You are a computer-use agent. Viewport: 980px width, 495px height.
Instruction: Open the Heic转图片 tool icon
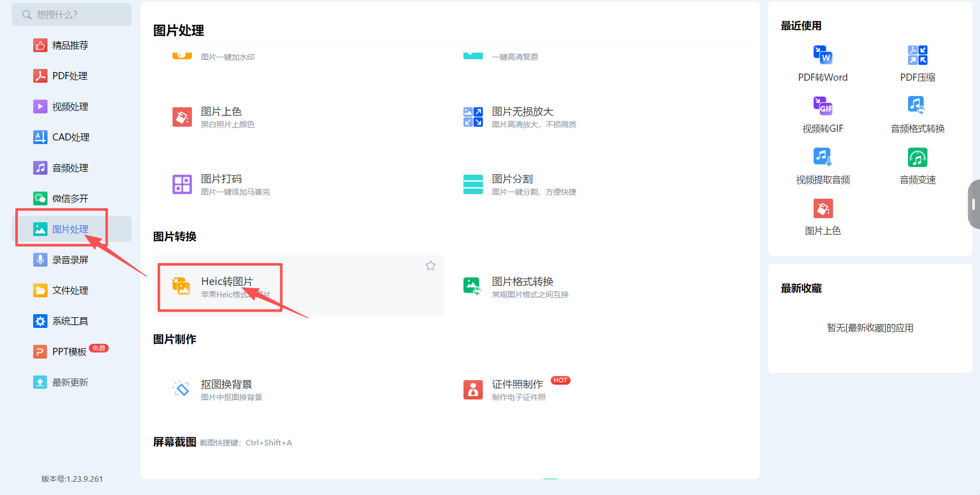[x=182, y=287]
